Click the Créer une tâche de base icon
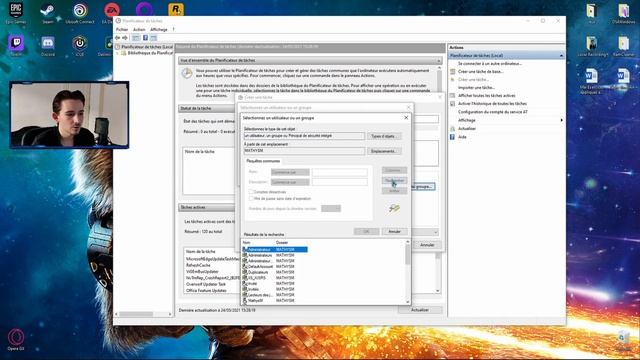The image size is (640, 360). 452,71
